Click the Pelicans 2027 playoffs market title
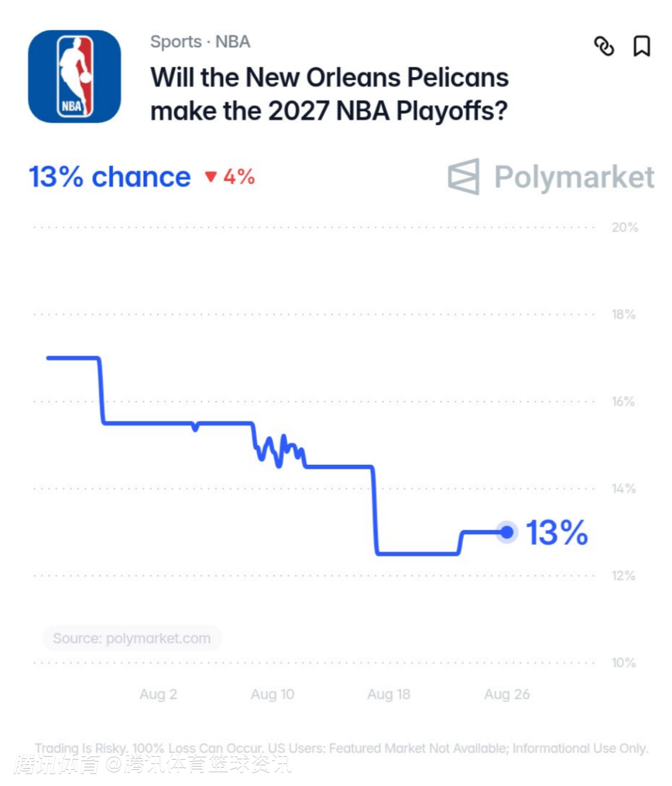Image resolution: width=672 pixels, height=786 pixels. click(x=330, y=94)
